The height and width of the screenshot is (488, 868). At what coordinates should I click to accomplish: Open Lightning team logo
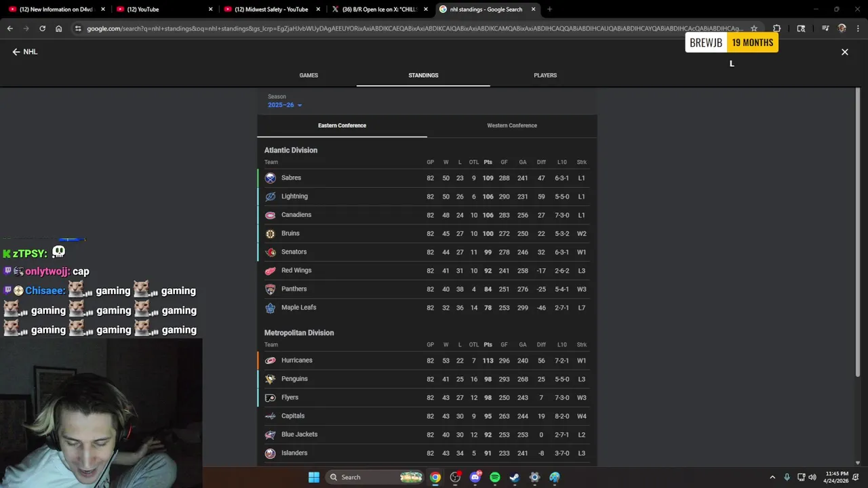click(270, 197)
